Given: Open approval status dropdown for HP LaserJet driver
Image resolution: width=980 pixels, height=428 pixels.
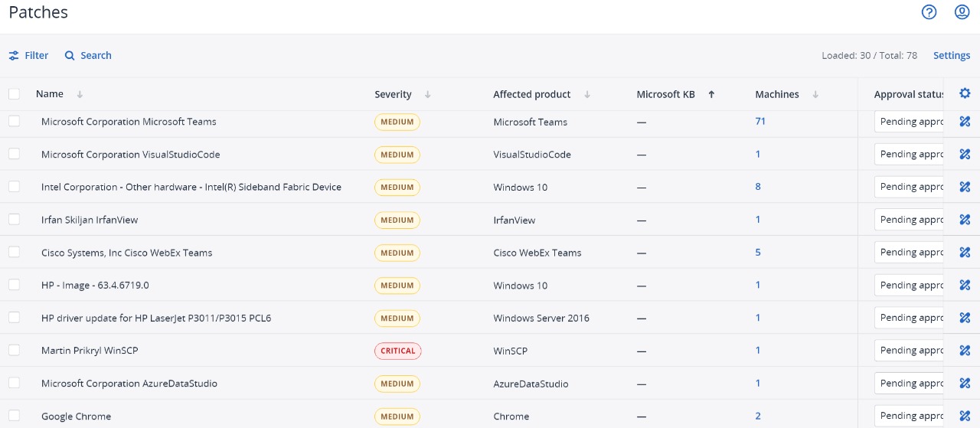Looking at the screenshot, I should (x=909, y=318).
